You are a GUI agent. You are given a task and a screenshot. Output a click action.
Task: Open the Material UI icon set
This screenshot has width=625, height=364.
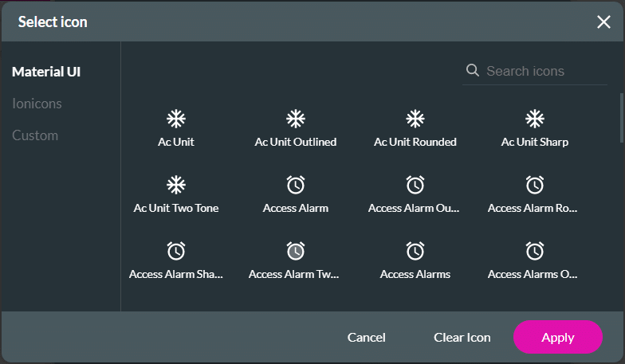point(46,72)
